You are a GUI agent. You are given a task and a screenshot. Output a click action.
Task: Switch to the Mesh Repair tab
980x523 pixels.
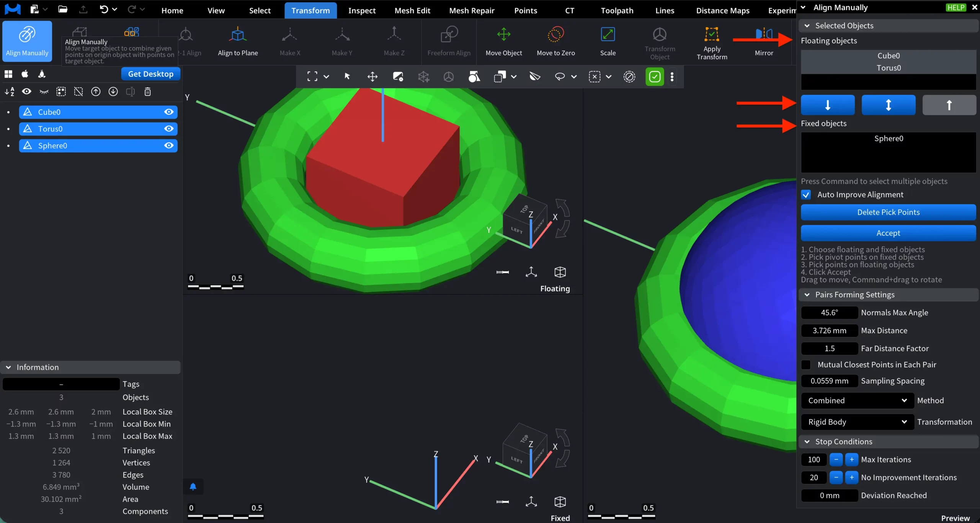[x=472, y=11]
